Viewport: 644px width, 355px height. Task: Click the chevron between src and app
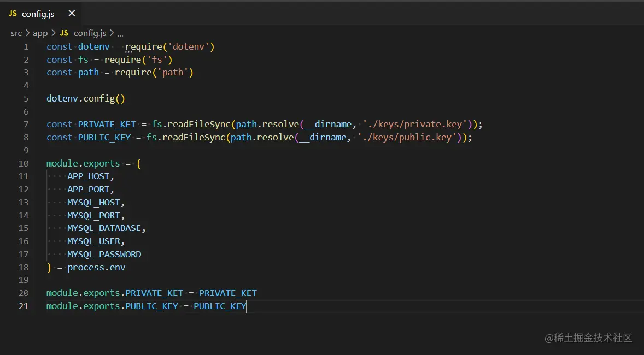click(x=27, y=33)
